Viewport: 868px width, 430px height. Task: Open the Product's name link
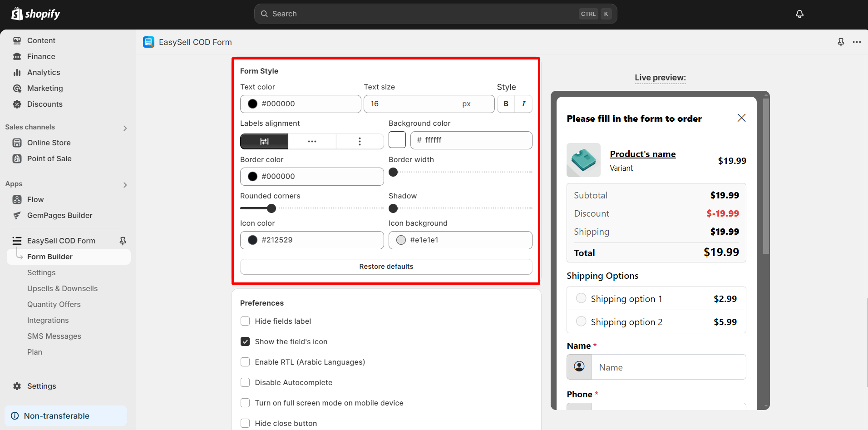[642, 154]
